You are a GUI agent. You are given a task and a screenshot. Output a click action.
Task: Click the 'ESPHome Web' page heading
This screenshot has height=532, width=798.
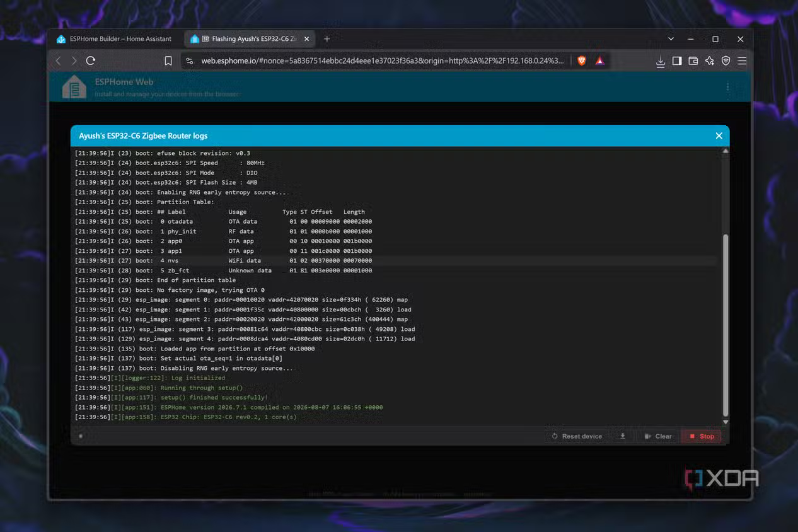124,82
